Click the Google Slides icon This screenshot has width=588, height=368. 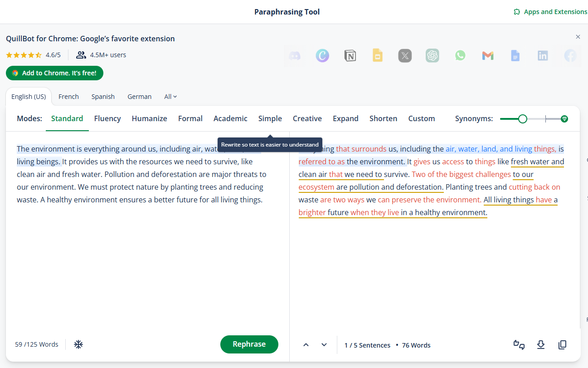pyautogui.click(x=378, y=56)
